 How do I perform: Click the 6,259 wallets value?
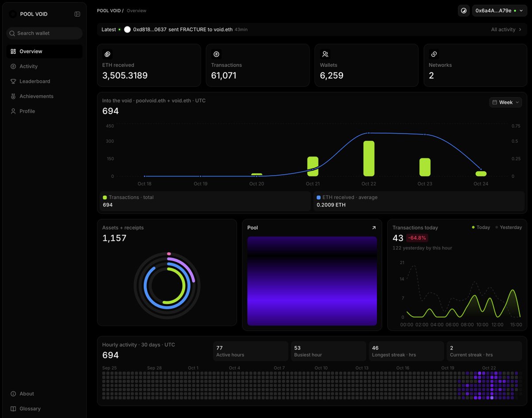click(332, 76)
